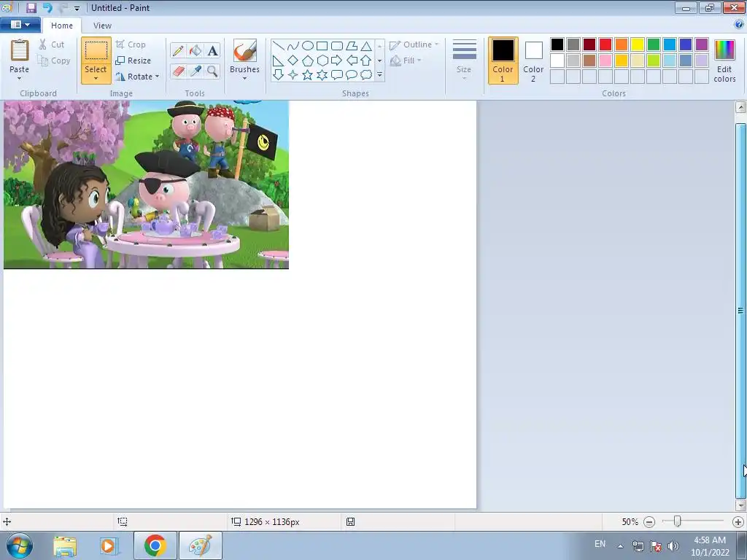Choose the Four-point star shape
The height and width of the screenshot is (560, 747).
tap(293, 75)
